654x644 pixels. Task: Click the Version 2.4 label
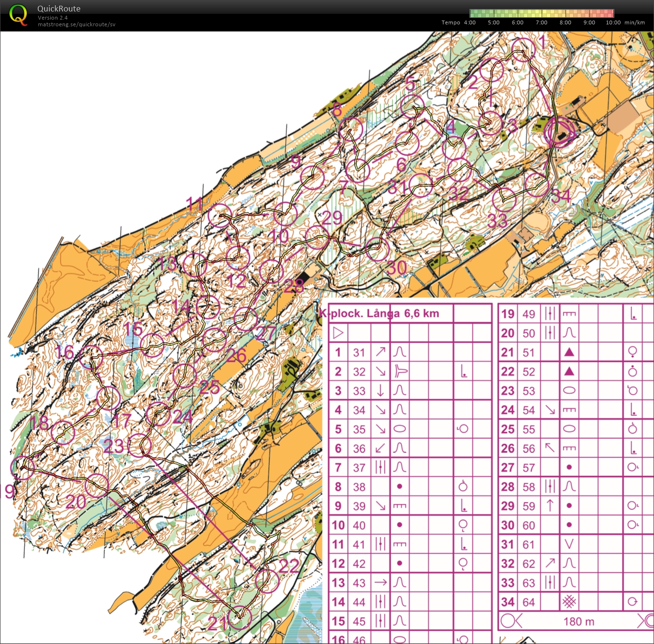53,18
